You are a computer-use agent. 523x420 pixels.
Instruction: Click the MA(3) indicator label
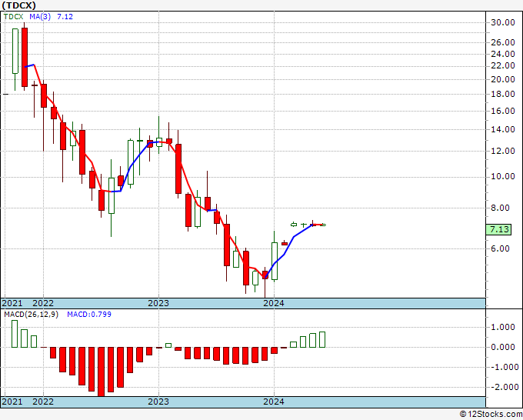[40, 17]
